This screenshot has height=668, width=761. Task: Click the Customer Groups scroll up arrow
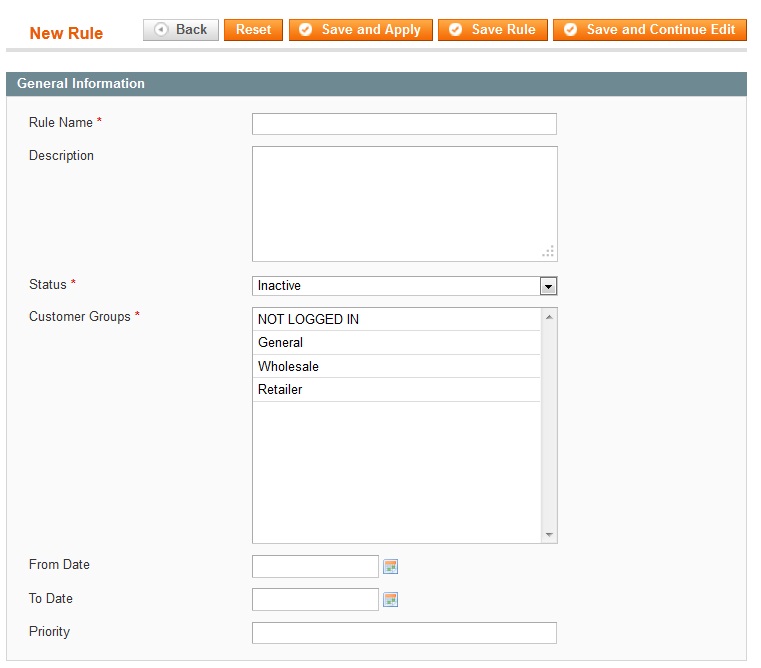[549, 317]
